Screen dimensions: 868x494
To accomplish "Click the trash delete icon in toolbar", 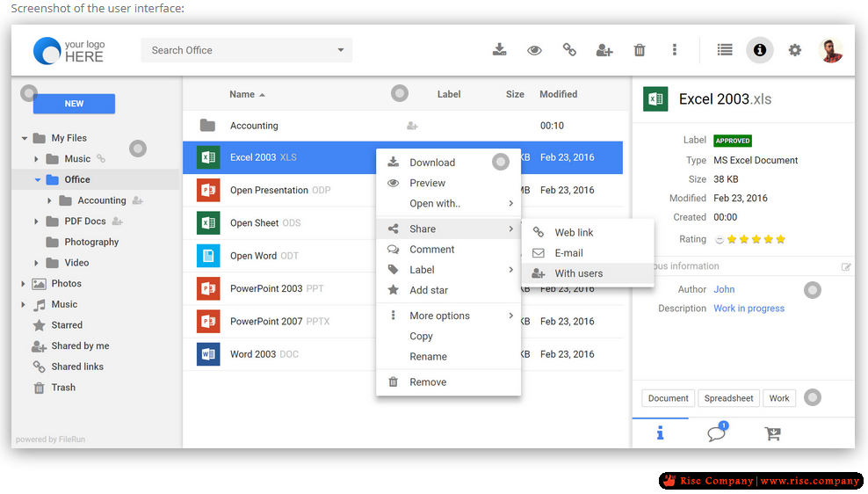I will click(640, 50).
